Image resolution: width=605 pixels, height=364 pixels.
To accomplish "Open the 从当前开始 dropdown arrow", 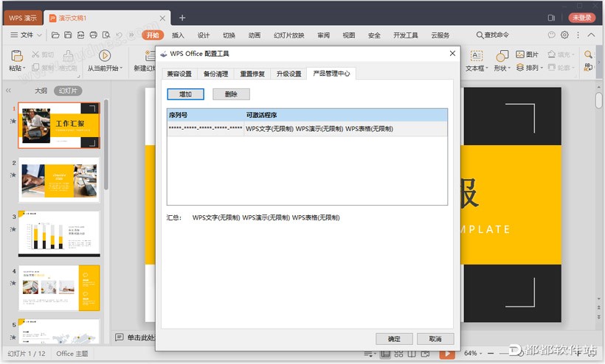I will [x=121, y=69].
